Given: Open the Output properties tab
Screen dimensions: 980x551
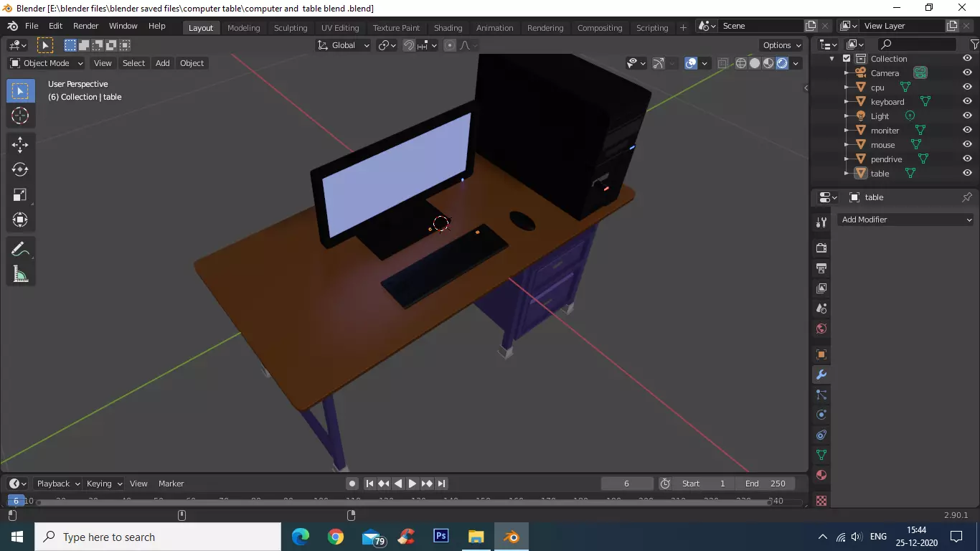Looking at the screenshot, I should pos(821,268).
